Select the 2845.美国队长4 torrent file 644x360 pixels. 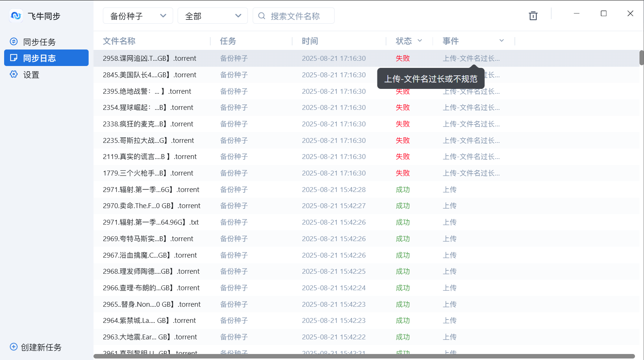[x=149, y=75]
